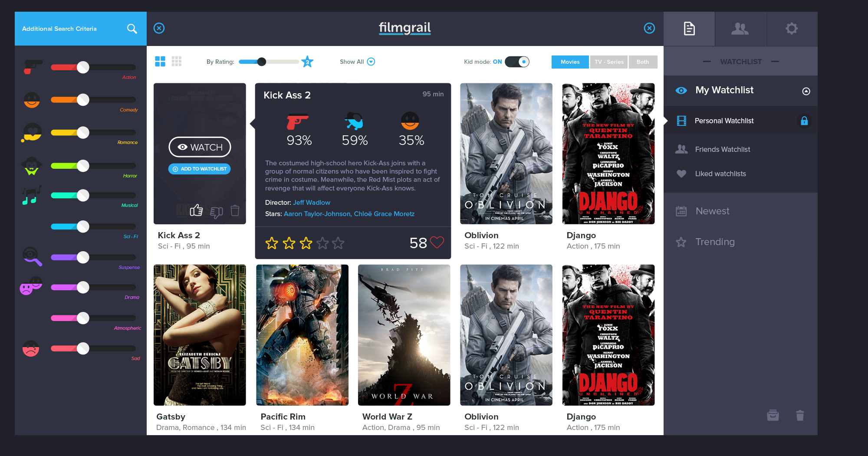
Task: Click the Personal Watchlist lock icon
Action: tap(804, 121)
